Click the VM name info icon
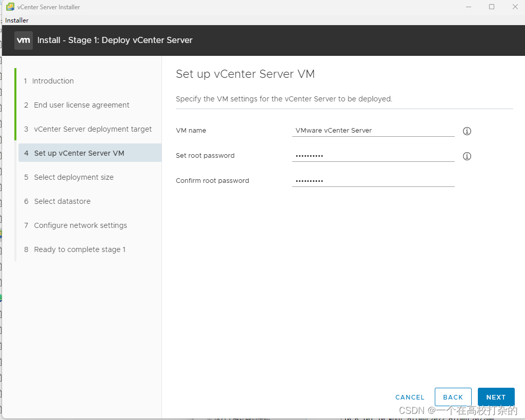This screenshot has height=420, width=525. (x=467, y=131)
